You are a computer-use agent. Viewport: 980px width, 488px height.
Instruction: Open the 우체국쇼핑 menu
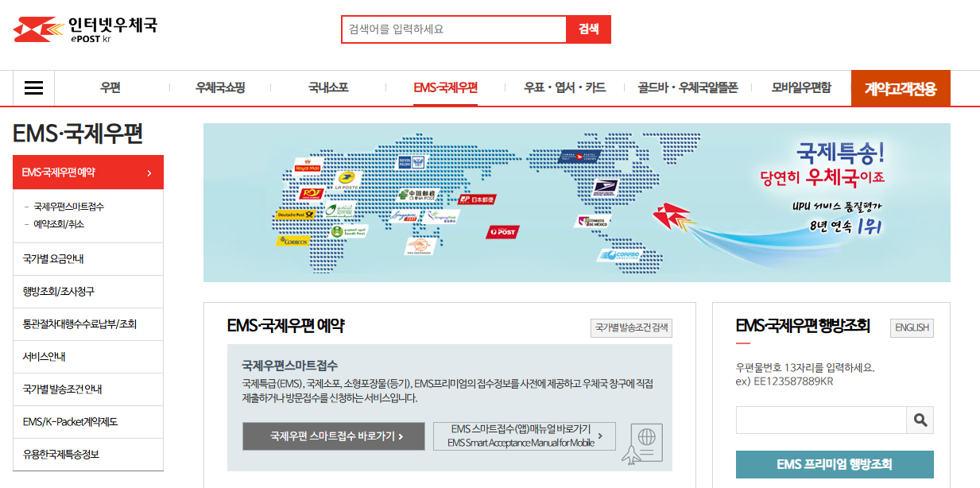pyautogui.click(x=220, y=88)
